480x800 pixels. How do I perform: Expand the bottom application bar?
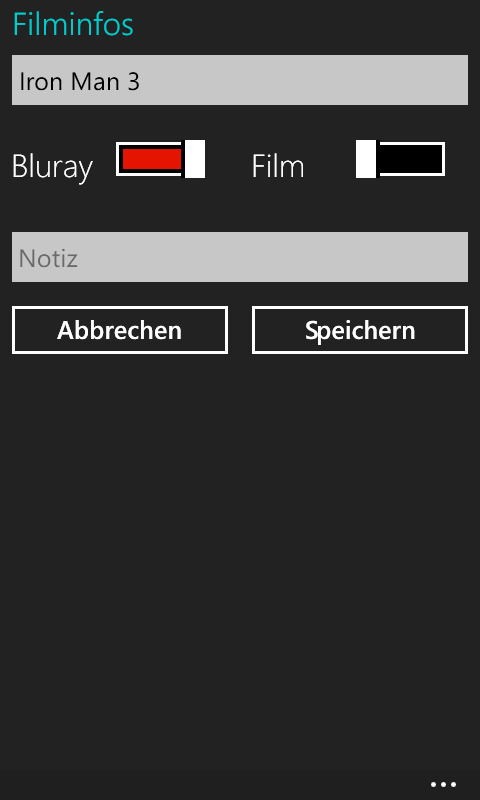click(240, 785)
